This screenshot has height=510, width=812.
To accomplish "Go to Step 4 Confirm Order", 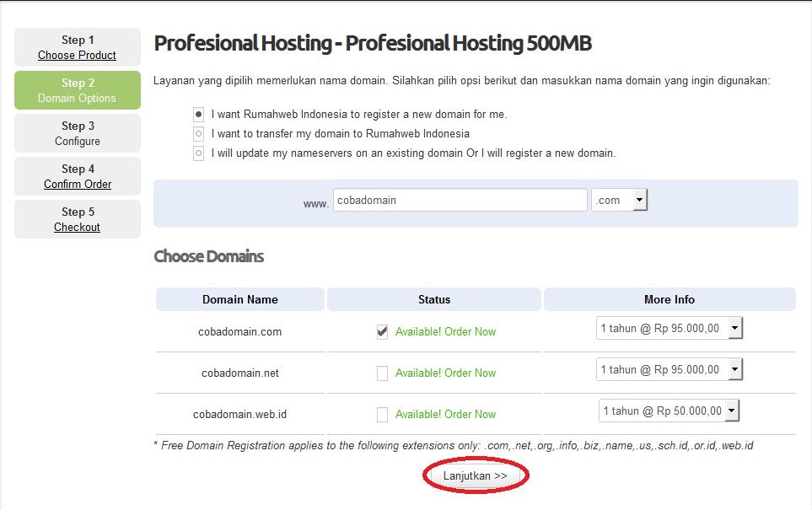I will pyautogui.click(x=78, y=176).
